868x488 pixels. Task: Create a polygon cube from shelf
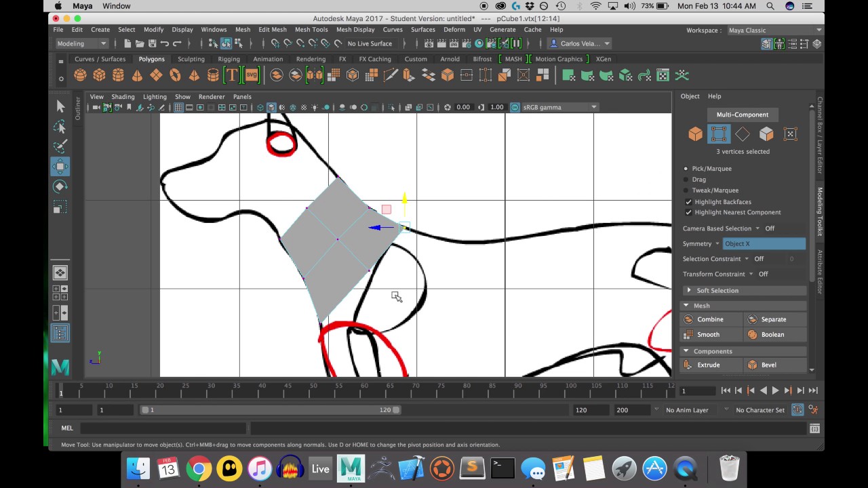[99, 75]
